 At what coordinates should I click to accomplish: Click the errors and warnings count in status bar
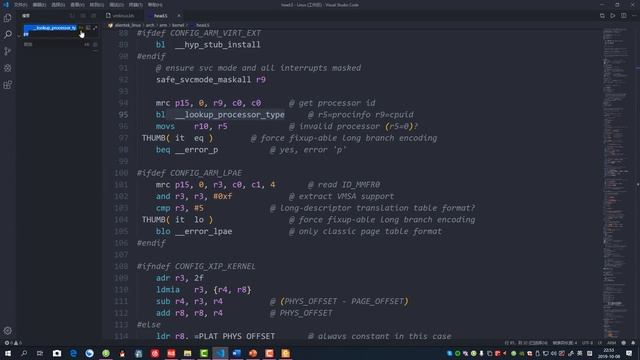13,343
